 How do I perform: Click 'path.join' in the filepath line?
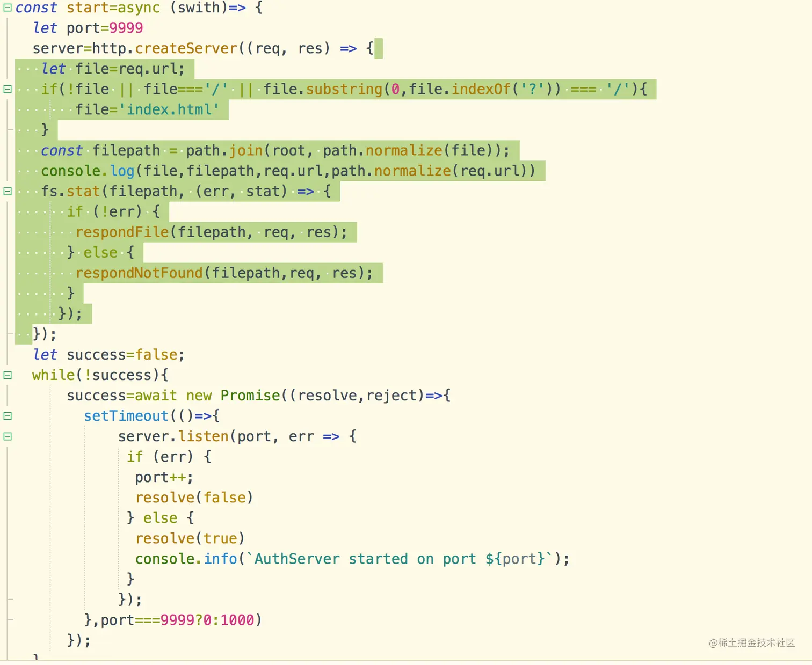point(224,150)
